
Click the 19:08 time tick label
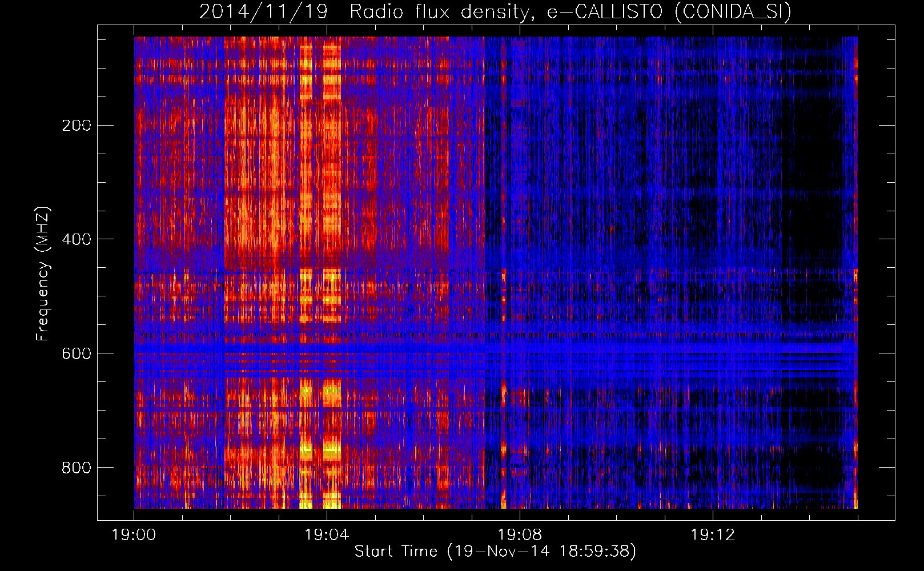(x=520, y=535)
